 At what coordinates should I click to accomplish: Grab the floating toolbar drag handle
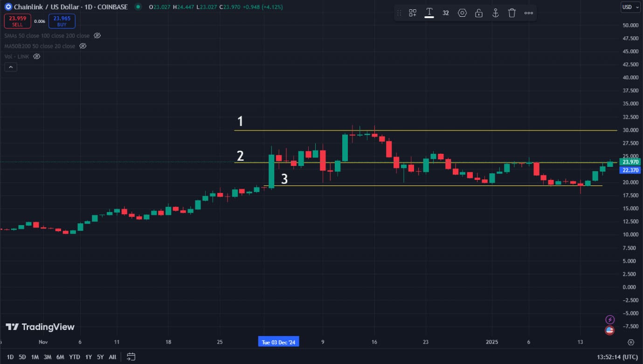coord(399,13)
